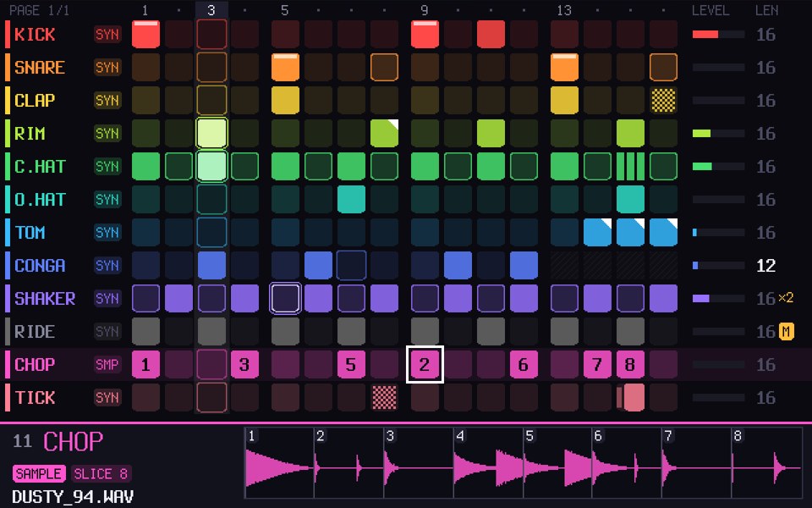Image resolution: width=812 pixels, height=508 pixels.
Task: Change CONGA length value 12
Action: [x=765, y=265]
